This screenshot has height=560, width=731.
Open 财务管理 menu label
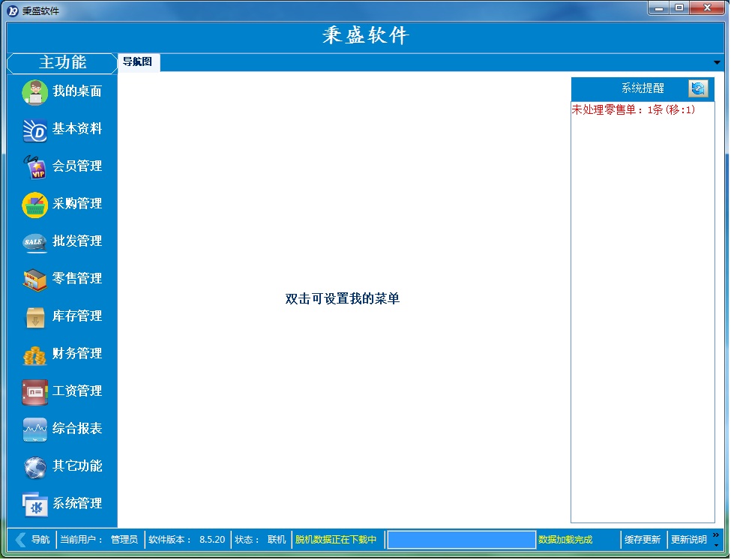click(77, 353)
